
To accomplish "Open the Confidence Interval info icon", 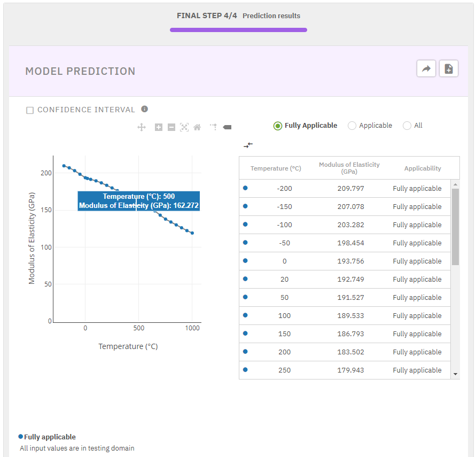I will [144, 109].
